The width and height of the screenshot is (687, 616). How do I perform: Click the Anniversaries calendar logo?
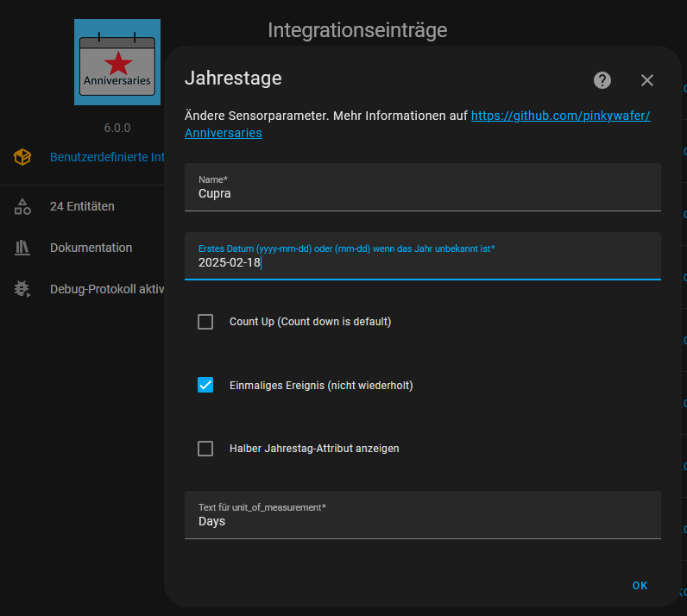(117, 62)
